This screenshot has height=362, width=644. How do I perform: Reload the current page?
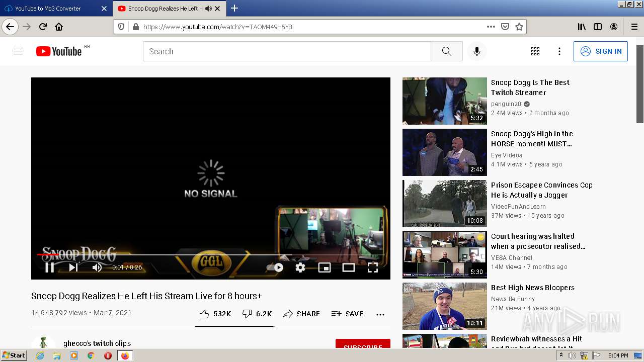point(43,27)
